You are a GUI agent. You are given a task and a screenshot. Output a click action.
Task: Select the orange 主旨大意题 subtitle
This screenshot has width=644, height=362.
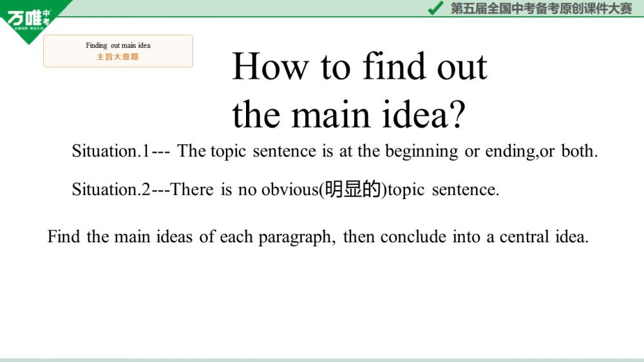118,57
